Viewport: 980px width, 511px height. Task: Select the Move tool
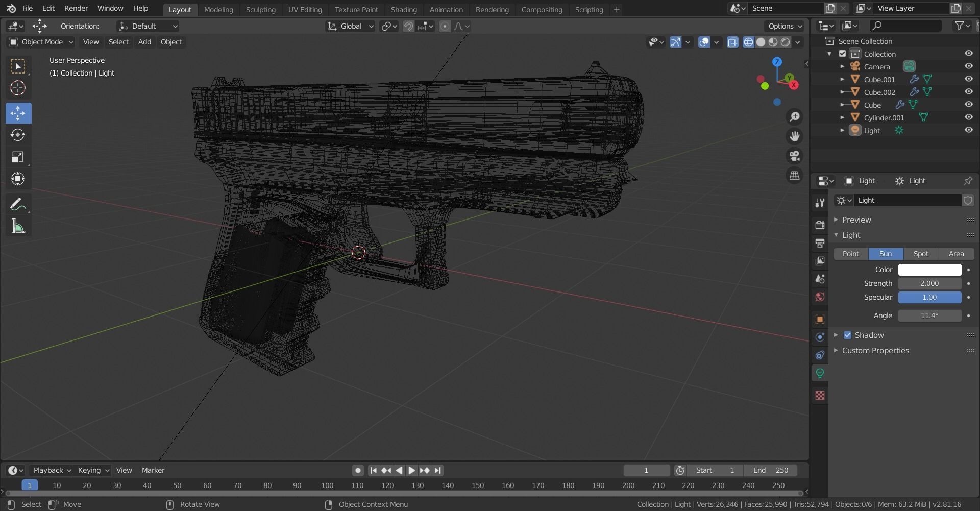point(18,113)
